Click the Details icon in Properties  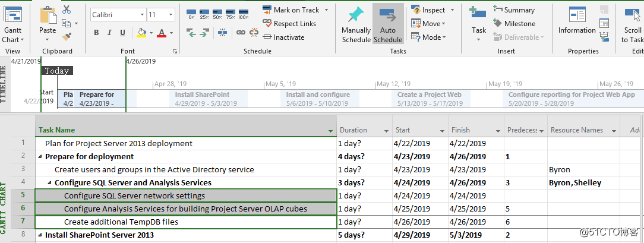tap(604, 23)
